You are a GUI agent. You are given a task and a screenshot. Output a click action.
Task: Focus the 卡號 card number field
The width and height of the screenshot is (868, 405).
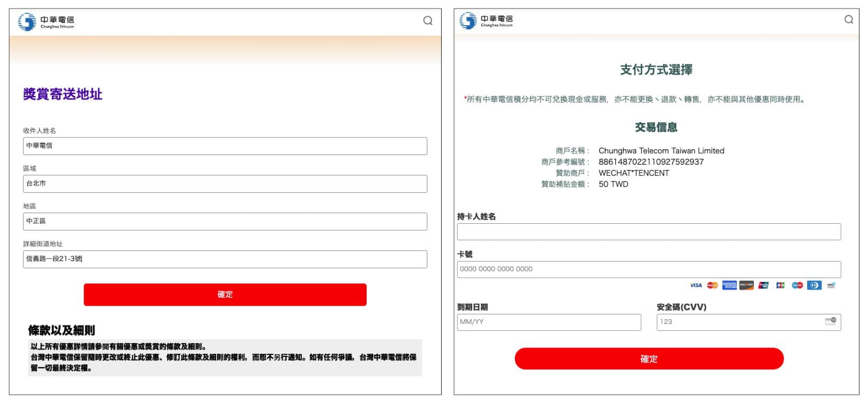pos(649,270)
